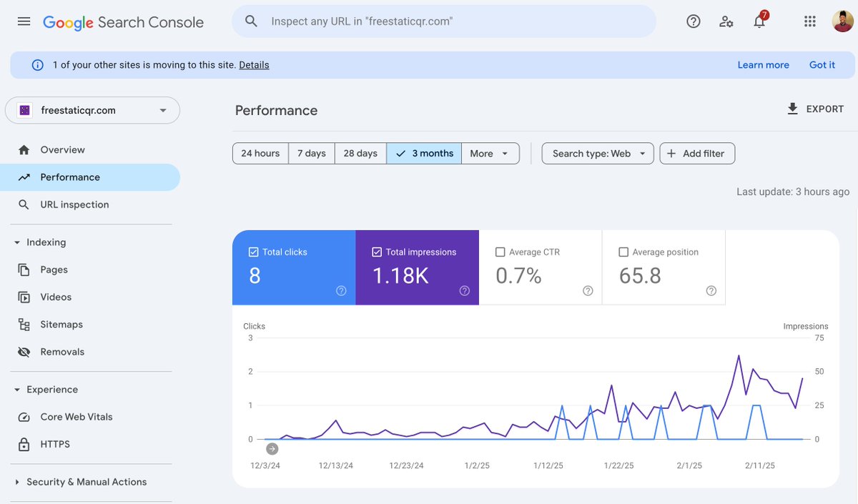Viewport: 858px width, 504px height.
Task: Enable the Average position checkbox
Action: pyautogui.click(x=623, y=252)
